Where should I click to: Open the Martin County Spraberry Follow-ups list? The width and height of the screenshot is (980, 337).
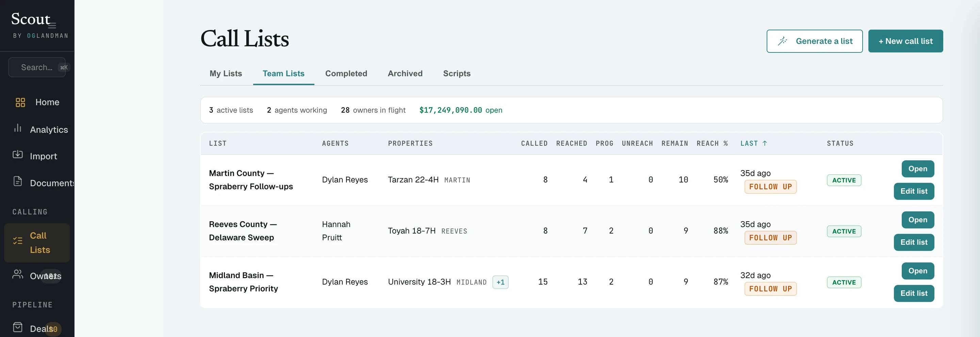click(917, 169)
